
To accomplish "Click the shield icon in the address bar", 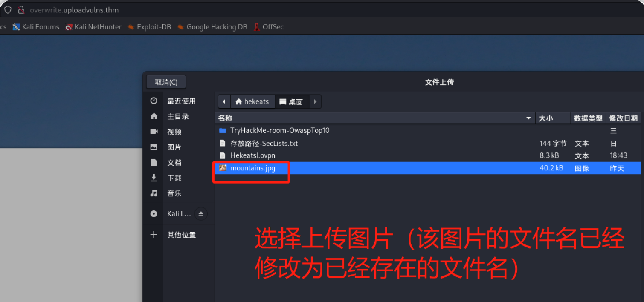I will click(8, 10).
